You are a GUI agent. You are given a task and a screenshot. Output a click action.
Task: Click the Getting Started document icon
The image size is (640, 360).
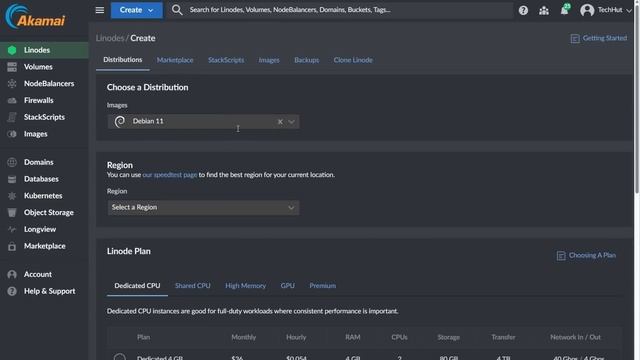point(575,38)
